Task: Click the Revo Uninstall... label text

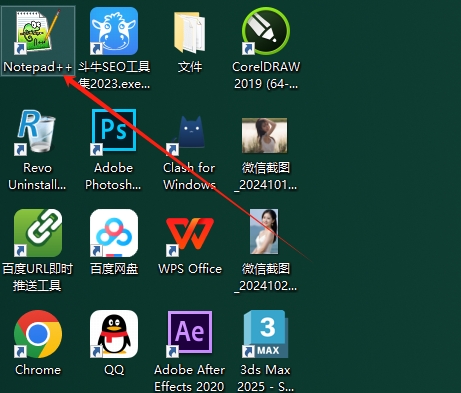Action: coord(37,176)
